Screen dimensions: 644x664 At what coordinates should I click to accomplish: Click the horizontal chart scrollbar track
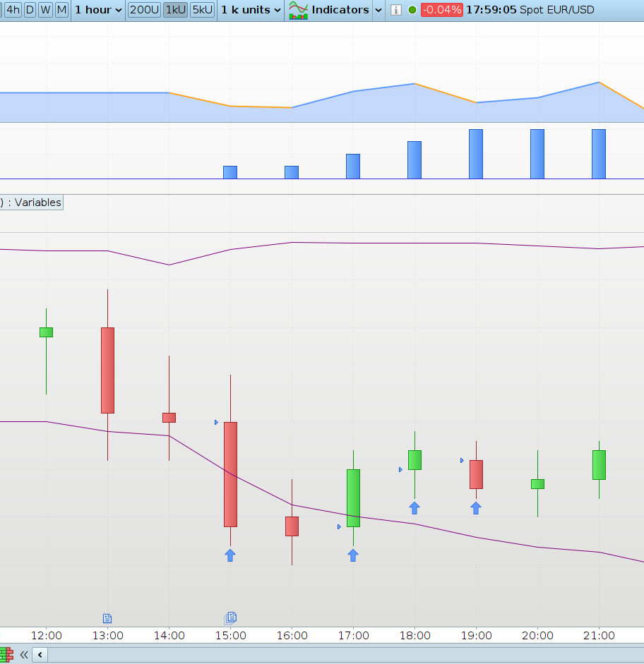pyautogui.click(x=346, y=655)
